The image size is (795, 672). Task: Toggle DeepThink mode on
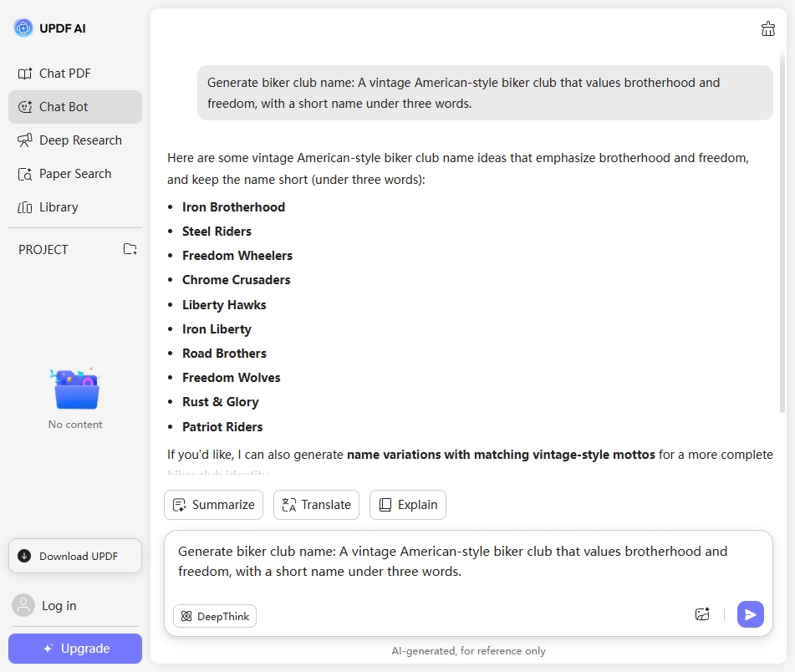pos(215,616)
